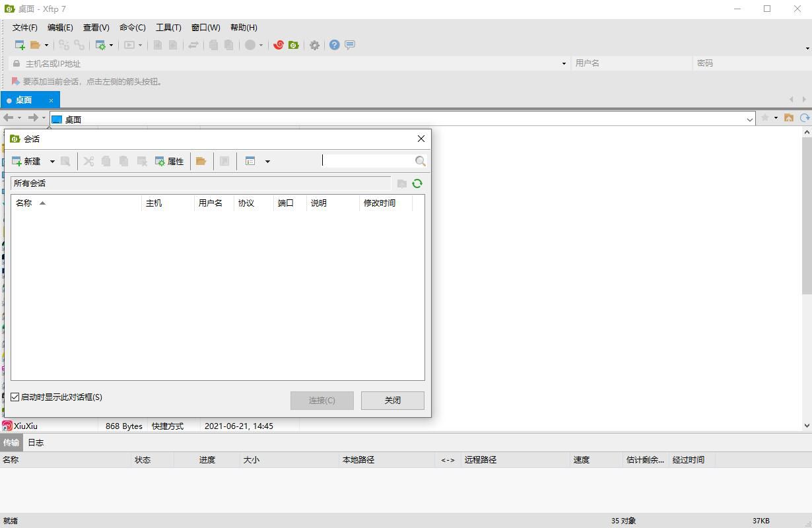Screen dimensions: 812x528
Task: Click the 密码 input field
Action: coord(751,63)
